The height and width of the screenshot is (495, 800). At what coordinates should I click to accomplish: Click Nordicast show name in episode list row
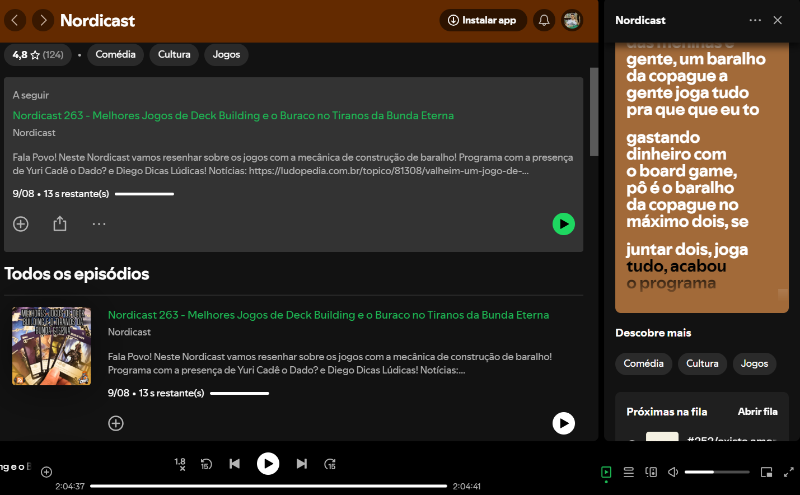pyautogui.click(x=129, y=332)
